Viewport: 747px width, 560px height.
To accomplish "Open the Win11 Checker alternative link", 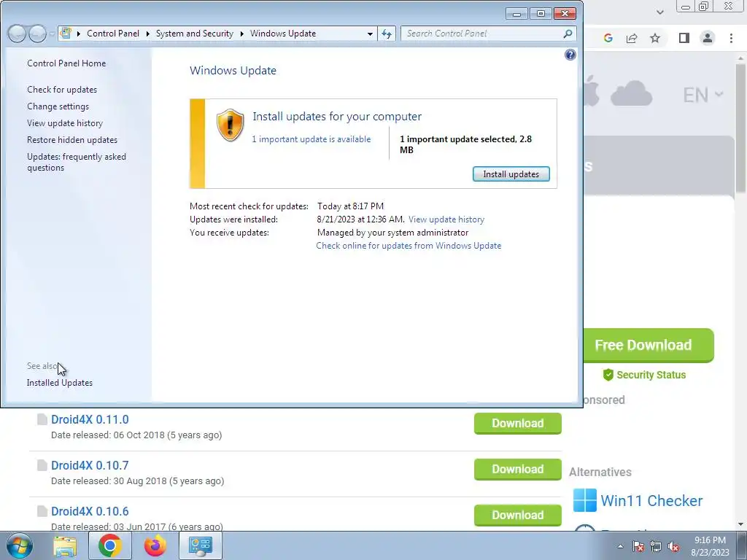I will point(651,500).
